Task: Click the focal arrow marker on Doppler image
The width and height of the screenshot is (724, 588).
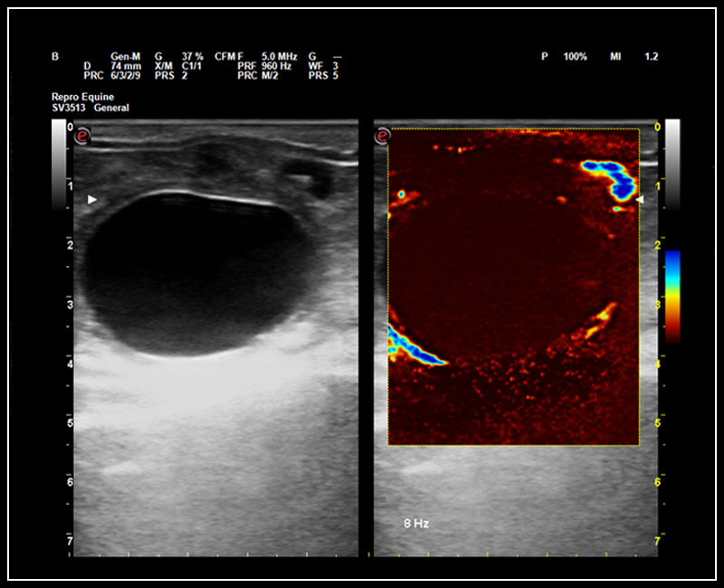Action: tap(642, 198)
